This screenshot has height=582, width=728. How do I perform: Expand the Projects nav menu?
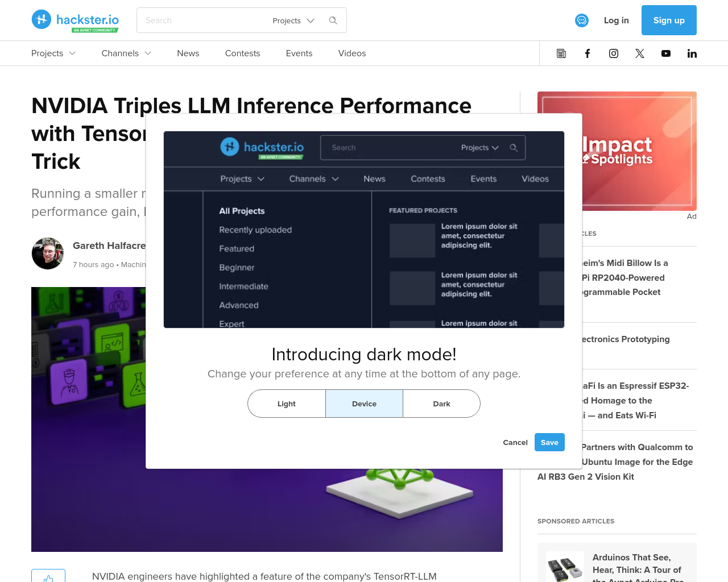coord(53,53)
